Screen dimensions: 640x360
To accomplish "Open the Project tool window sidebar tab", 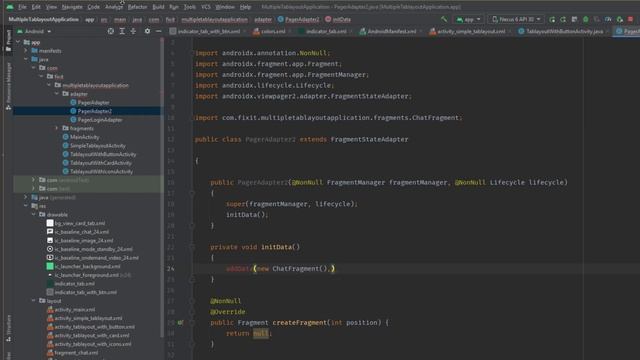I will pos(9,40).
